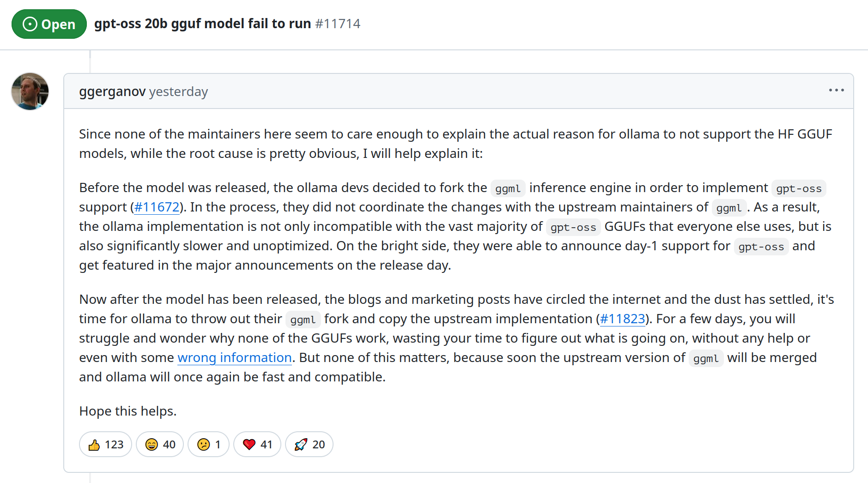Click gpt-oss code tag after 'day-1 support for'
Image resolution: width=868 pixels, height=483 pixels.
761,247
